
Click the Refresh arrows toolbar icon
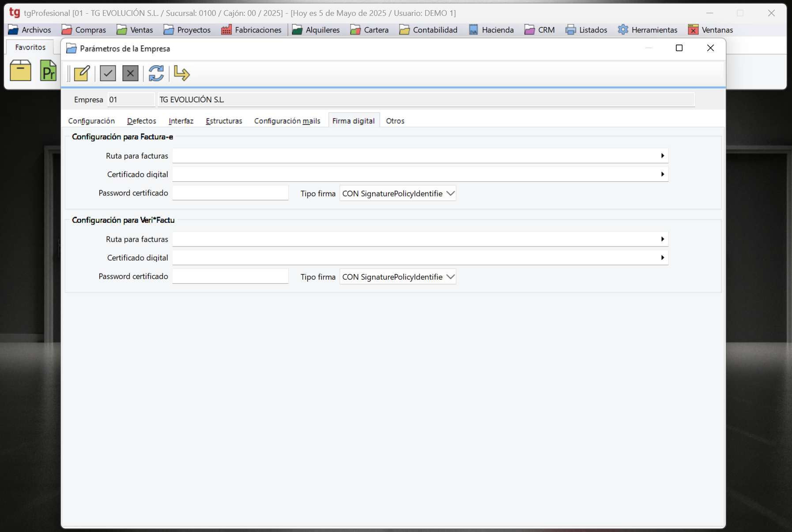click(156, 73)
